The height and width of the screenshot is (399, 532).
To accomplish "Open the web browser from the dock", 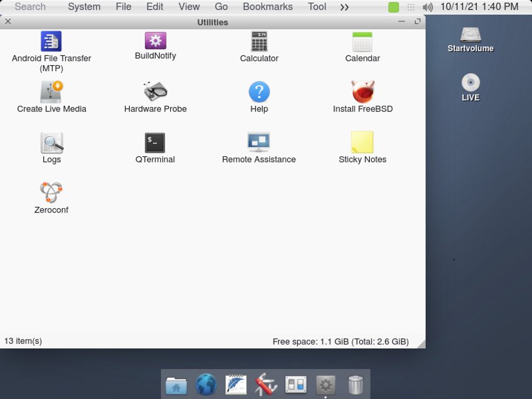I will [206, 385].
